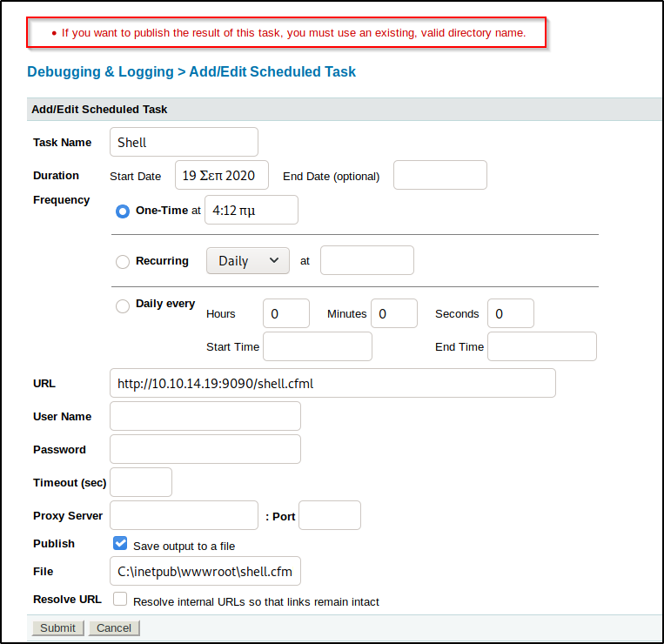
Task: Click the One-Time at time field
Action: pyautogui.click(x=252, y=210)
